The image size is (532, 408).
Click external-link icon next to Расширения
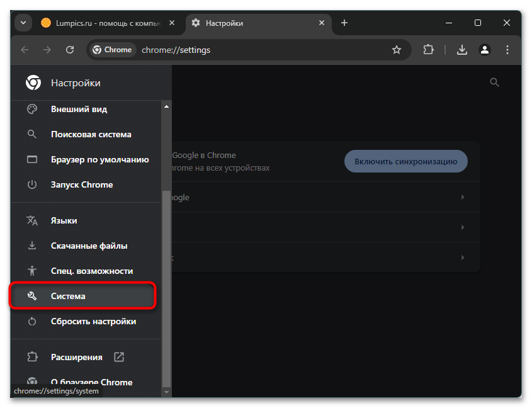[119, 357]
